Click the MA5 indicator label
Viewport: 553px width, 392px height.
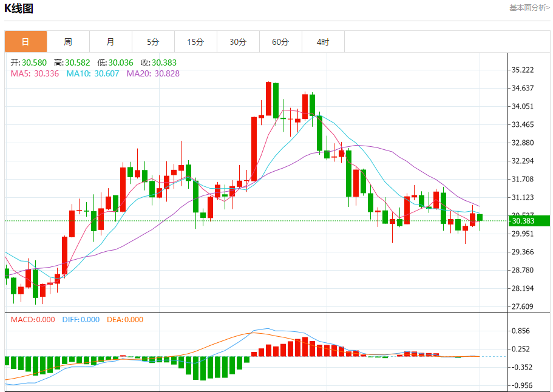[35, 73]
